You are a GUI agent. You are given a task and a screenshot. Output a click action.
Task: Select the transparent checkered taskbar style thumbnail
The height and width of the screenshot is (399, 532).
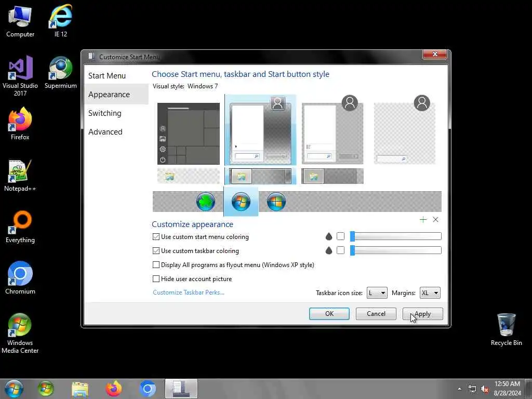(x=188, y=176)
